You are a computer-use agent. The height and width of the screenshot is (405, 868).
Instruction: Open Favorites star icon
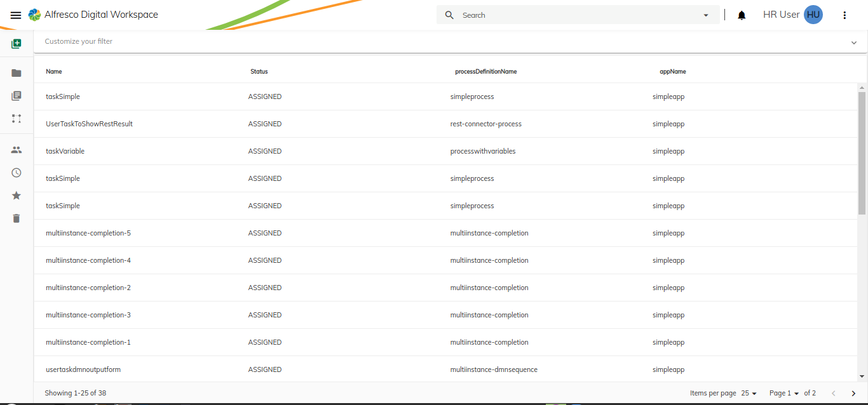17,196
